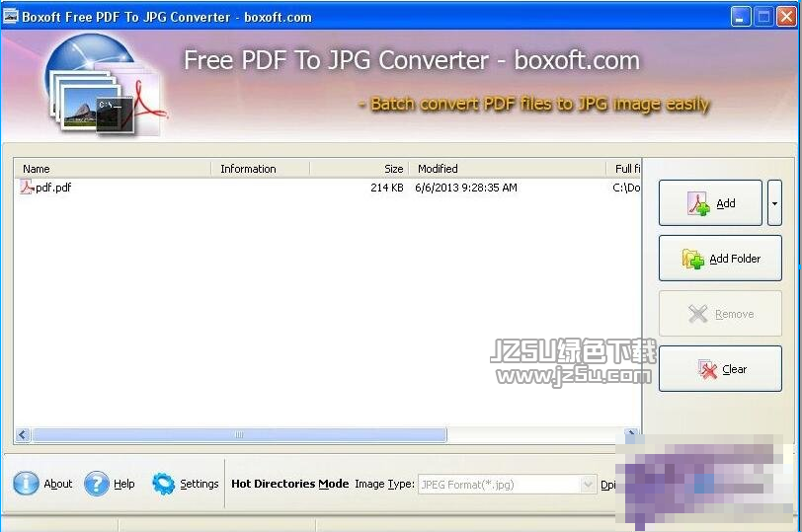Open Settings gear icon
Viewport: 802px width, 532px height.
(x=163, y=483)
